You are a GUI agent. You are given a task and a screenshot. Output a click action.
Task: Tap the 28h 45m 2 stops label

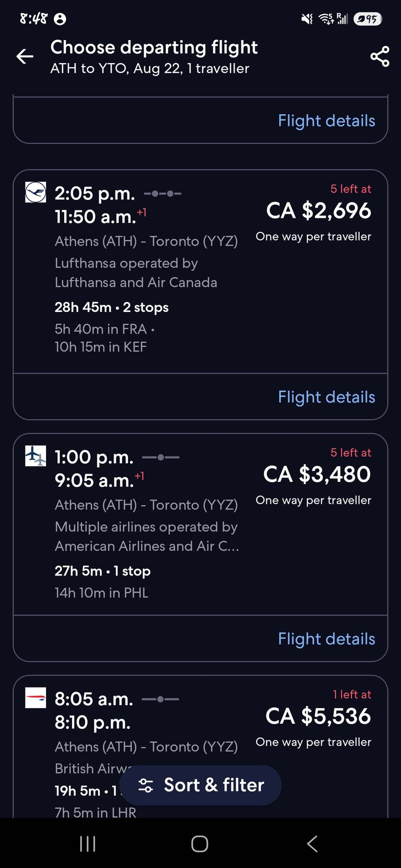coord(111,307)
